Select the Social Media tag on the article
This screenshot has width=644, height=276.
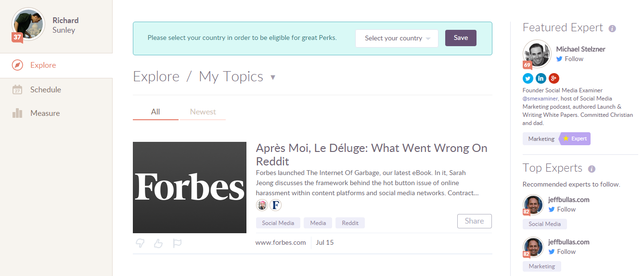pyautogui.click(x=278, y=223)
